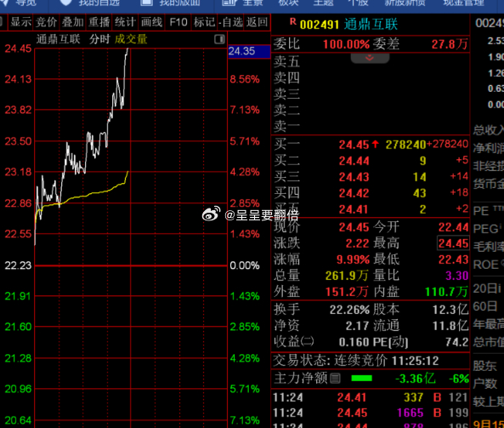
Task: Toggle the side panel icon beside 成交量
Action: click(x=219, y=39)
